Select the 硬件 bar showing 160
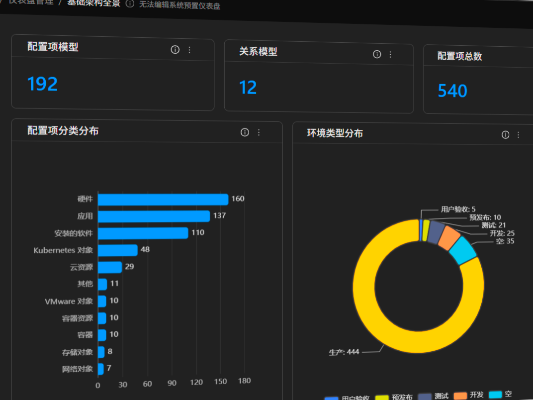 163,199
